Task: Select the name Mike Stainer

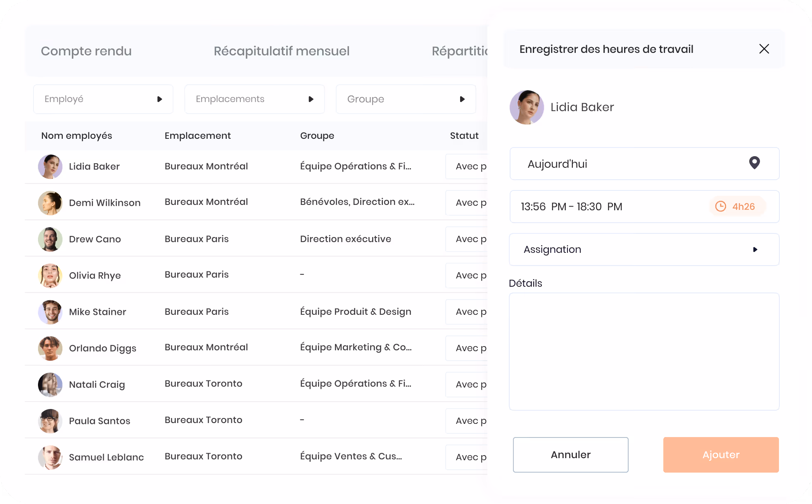Action: (x=97, y=312)
